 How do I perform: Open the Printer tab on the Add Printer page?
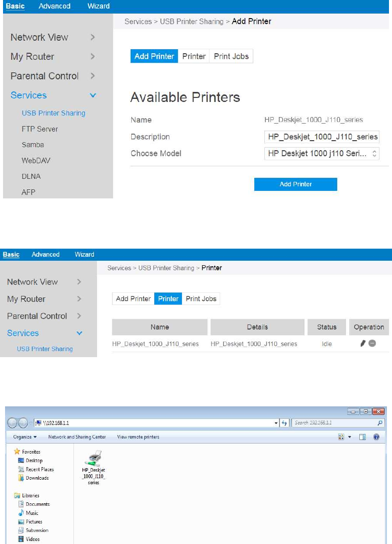(194, 56)
